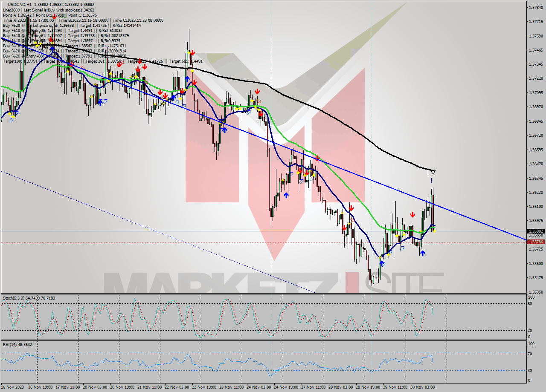Image resolution: width=546 pixels, height=392 pixels.
Task: Click the '27 Nov 11:00' time axis label
Action: click(313, 387)
